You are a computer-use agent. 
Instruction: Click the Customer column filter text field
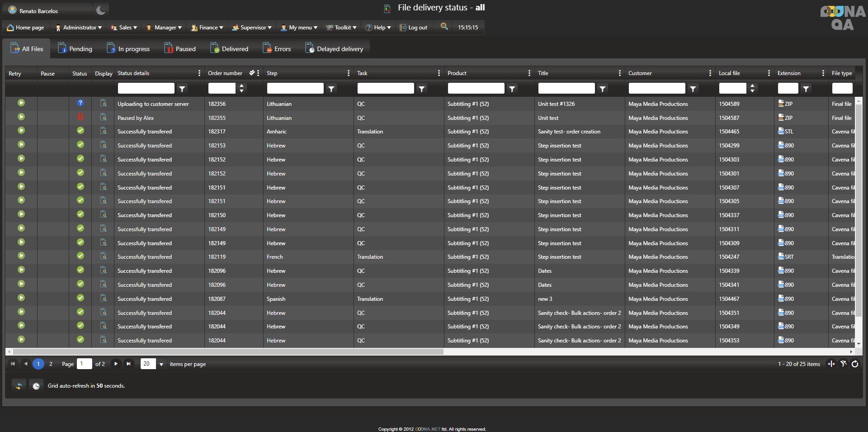656,89
